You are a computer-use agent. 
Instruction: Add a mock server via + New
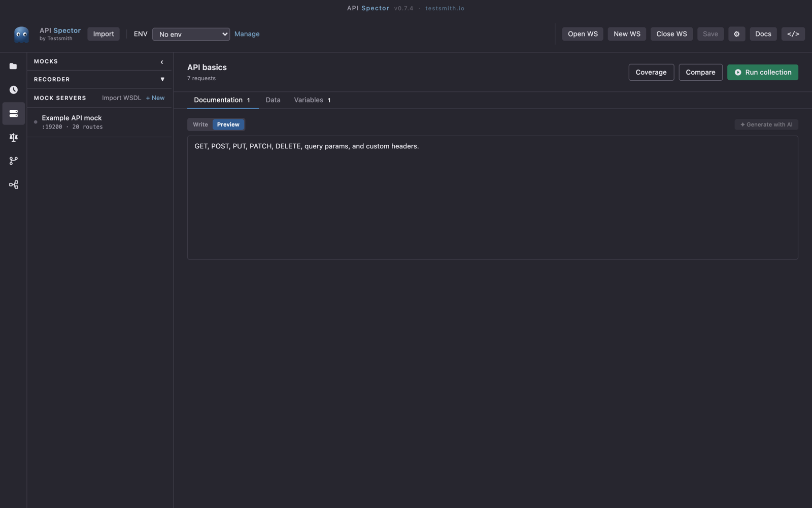coord(155,98)
